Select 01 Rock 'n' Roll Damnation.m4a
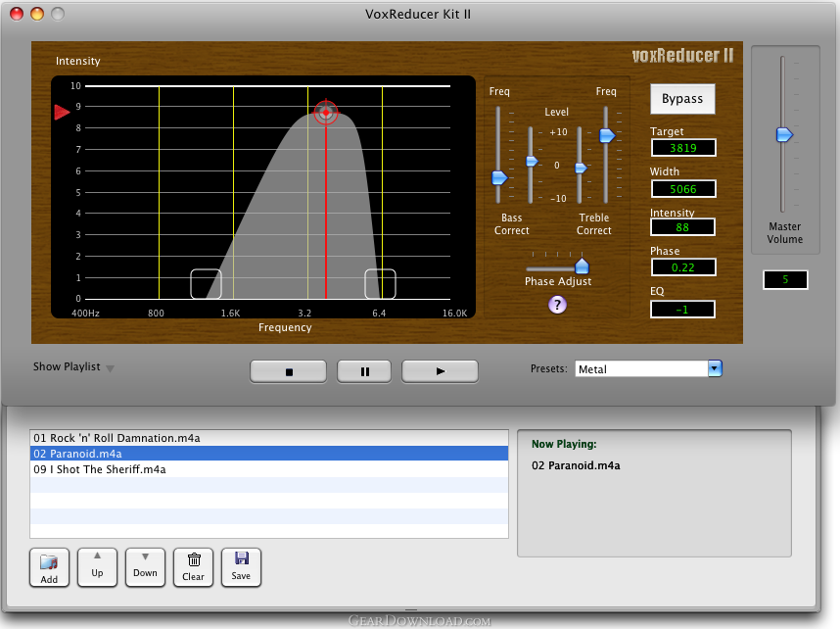Image resolution: width=840 pixels, height=629 pixels. click(x=269, y=438)
